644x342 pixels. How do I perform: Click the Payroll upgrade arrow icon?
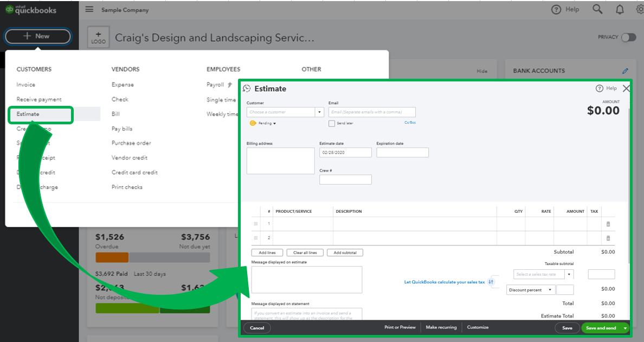point(230,85)
